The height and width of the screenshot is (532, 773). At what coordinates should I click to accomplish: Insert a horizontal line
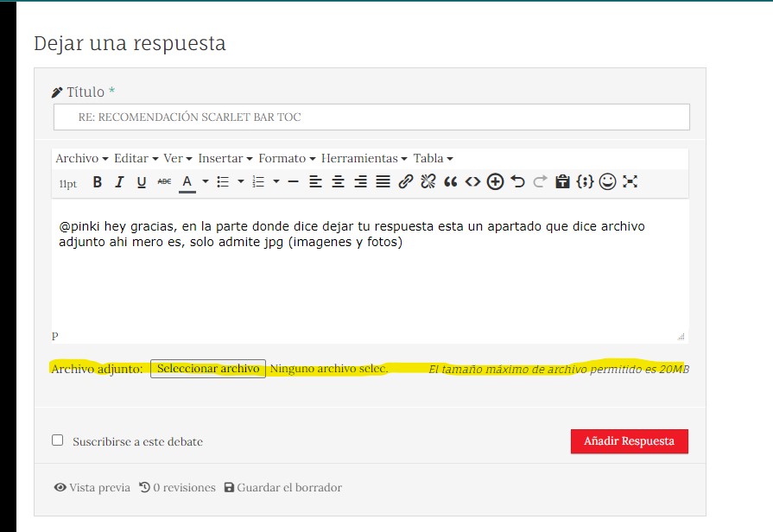point(294,182)
